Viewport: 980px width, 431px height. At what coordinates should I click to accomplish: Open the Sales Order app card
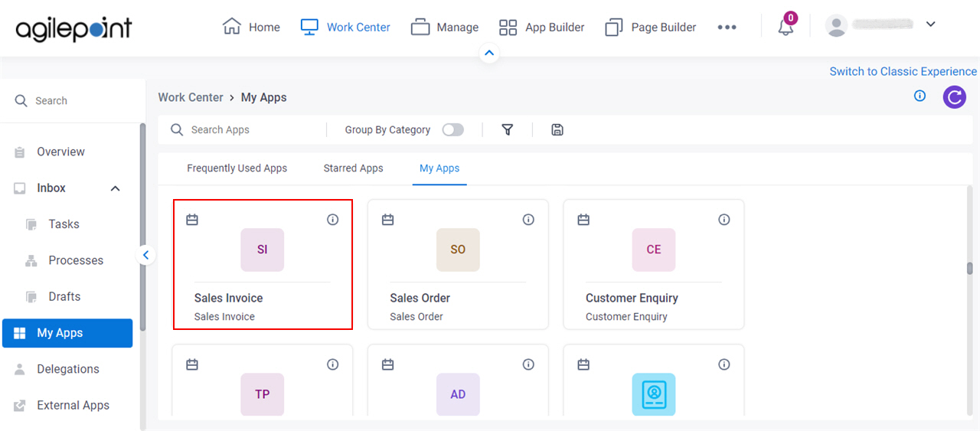(458, 264)
